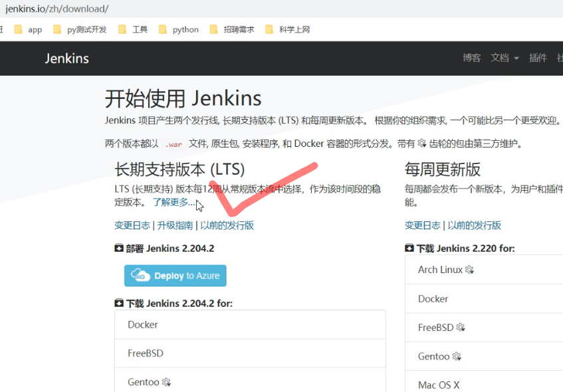Screen dimensions: 563x392
Task: Click download icon beside 部署 Jenkins 2.204.2
Action: [119, 248]
